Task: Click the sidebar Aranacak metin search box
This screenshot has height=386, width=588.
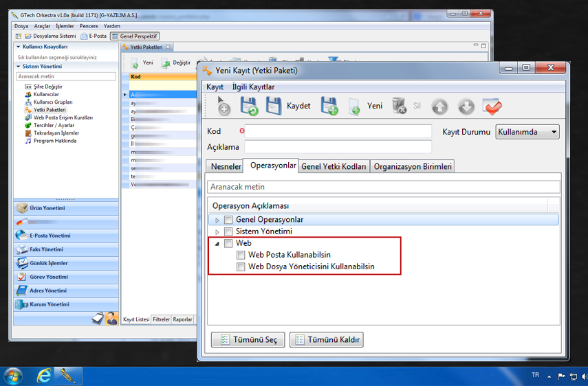Action: 66,76
